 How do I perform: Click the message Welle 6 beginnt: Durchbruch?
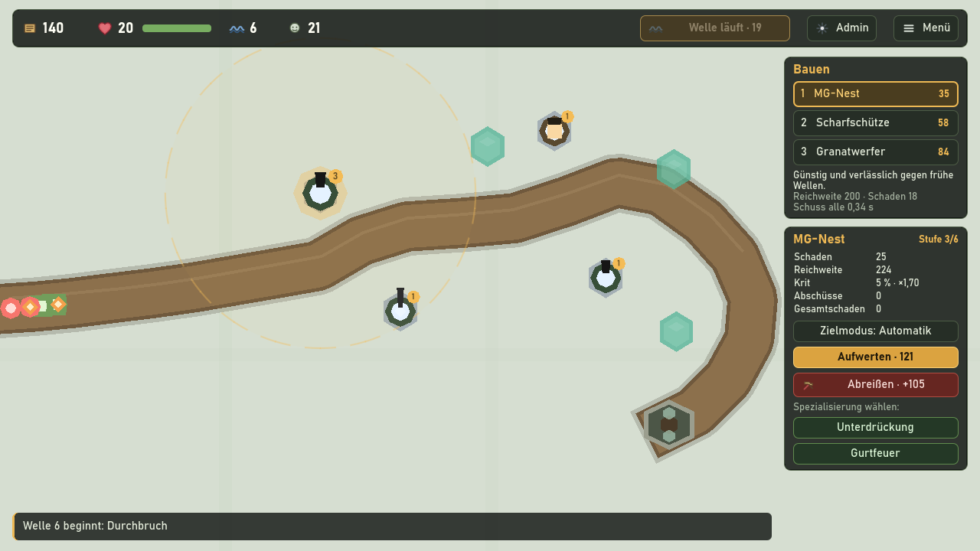pos(95,526)
